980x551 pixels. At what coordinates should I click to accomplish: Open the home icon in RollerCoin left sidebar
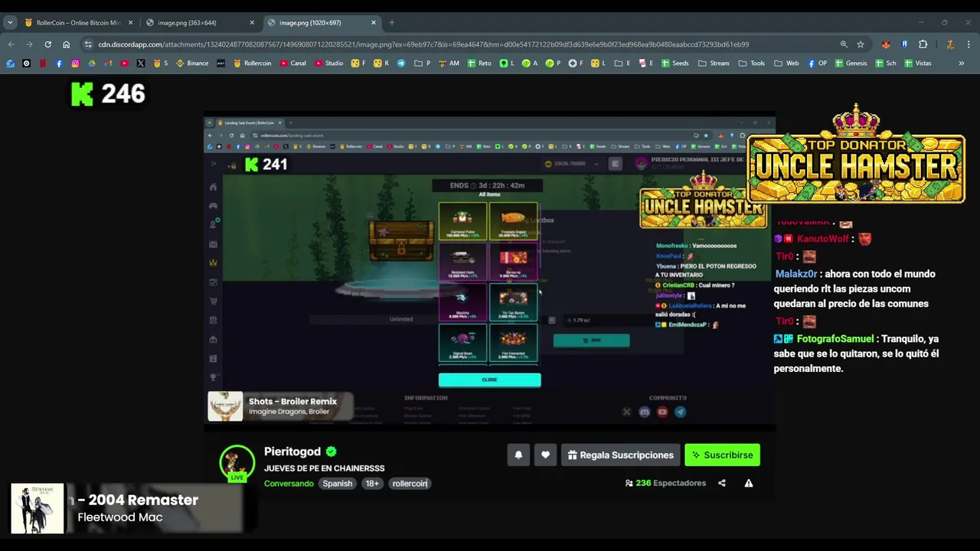[x=213, y=187]
